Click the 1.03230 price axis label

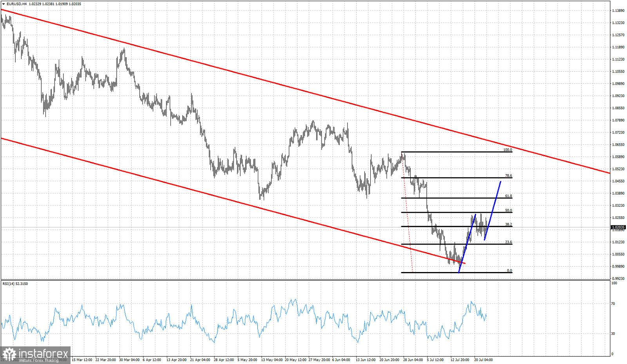pos(618,205)
